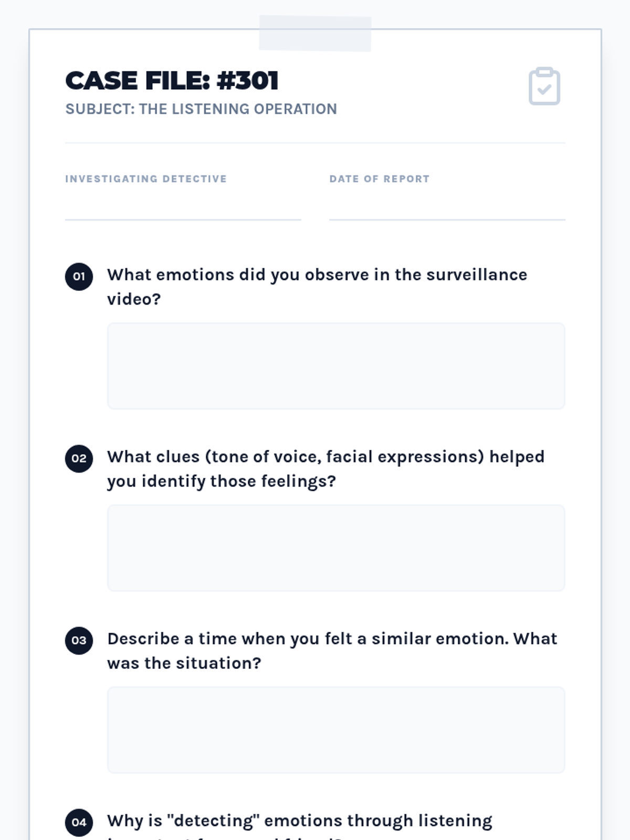Viewport: 630px width, 840px height.
Task: Select the surveillance video question text
Action: [x=317, y=287]
